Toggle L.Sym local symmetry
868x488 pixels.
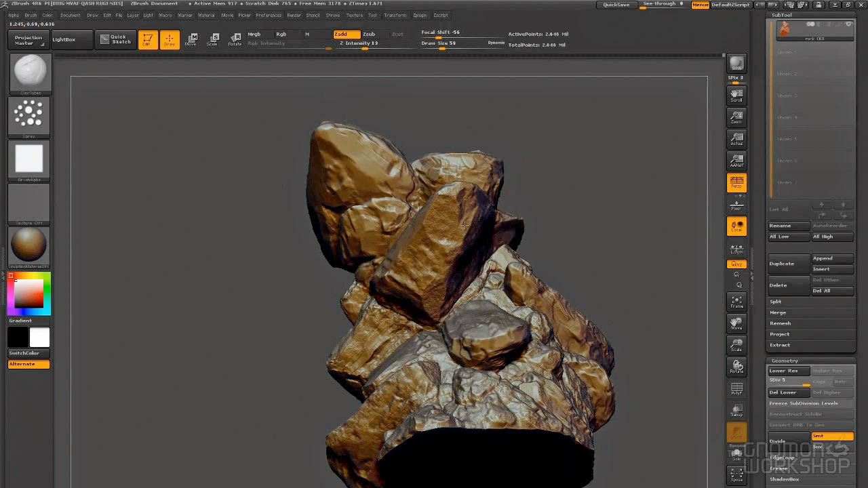736,249
